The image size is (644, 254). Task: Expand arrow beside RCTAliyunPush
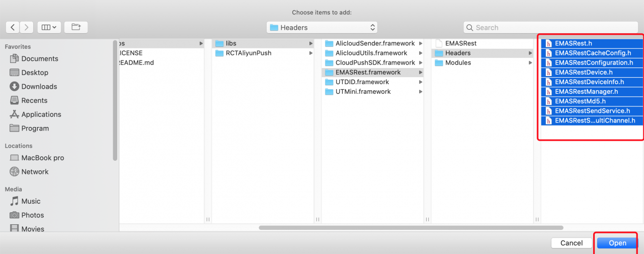pos(311,53)
